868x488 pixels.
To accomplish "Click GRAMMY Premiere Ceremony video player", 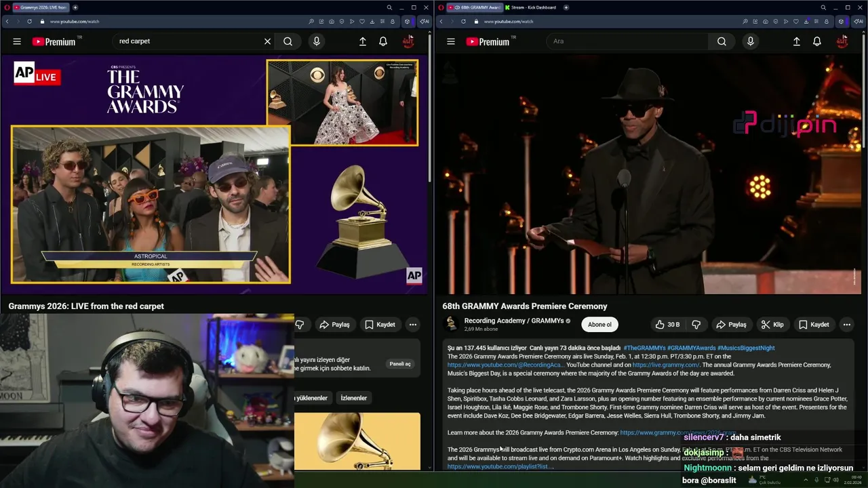I will coord(648,174).
